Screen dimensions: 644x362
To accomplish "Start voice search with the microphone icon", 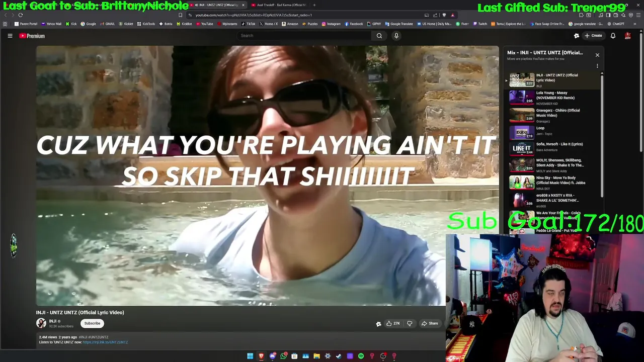I will 396,36.
